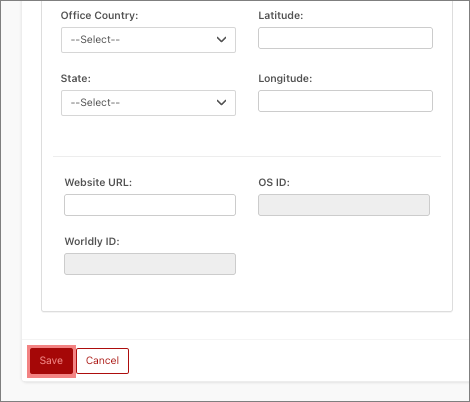Click the chevron arrow in Office Country select
Image resolution: width=470 pixels, height=402 pixels.
221,40
